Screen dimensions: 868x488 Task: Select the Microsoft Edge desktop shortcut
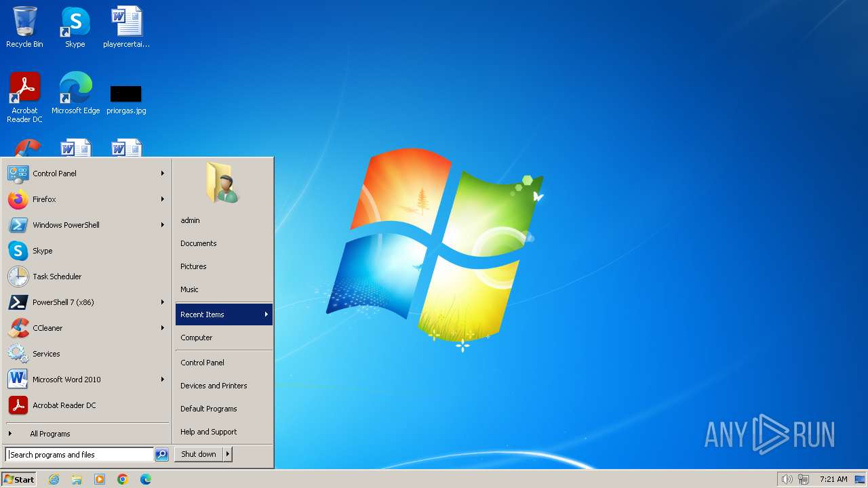[75, 93]
